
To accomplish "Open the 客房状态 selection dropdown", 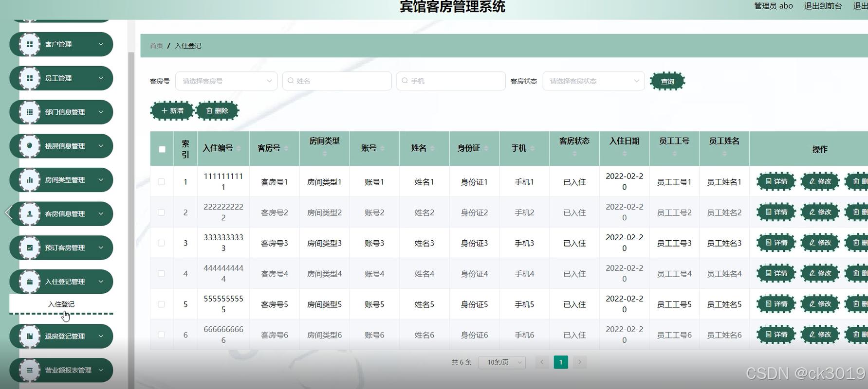I will pos(593,81).
